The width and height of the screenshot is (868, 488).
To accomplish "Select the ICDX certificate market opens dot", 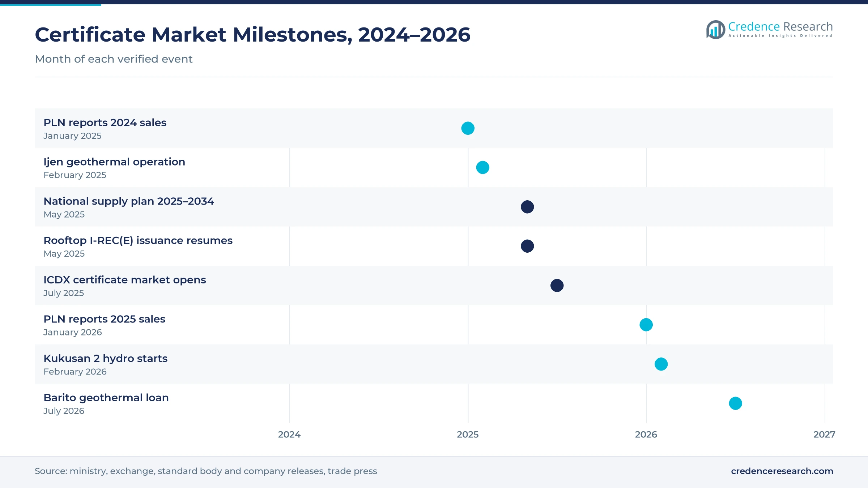I will [557, 286].
